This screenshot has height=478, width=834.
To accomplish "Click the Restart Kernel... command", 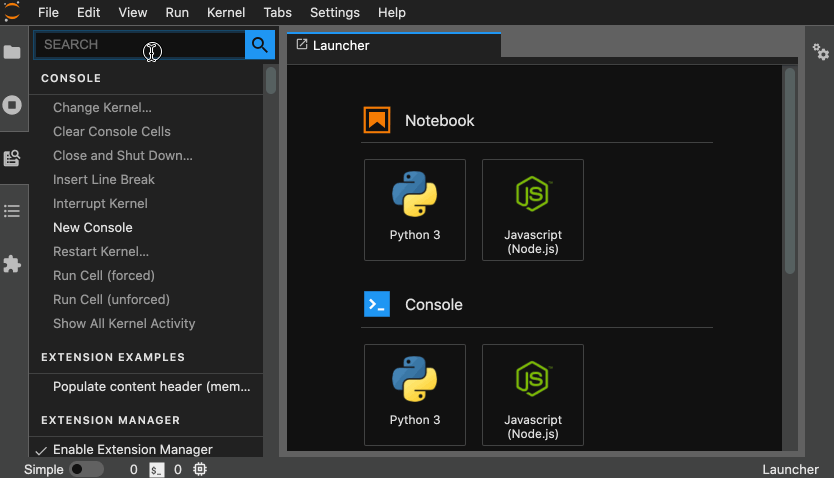I will point(101,251).
